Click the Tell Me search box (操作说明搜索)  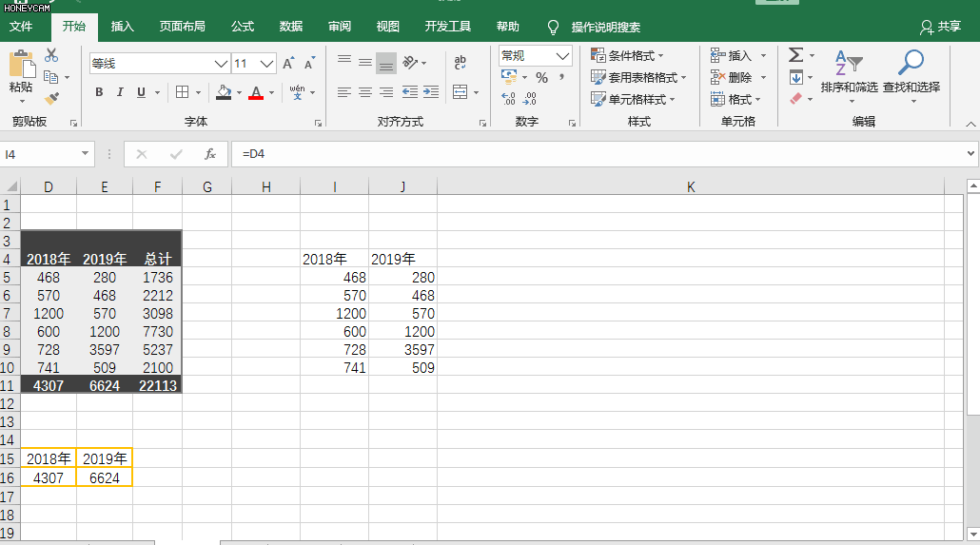606,28
